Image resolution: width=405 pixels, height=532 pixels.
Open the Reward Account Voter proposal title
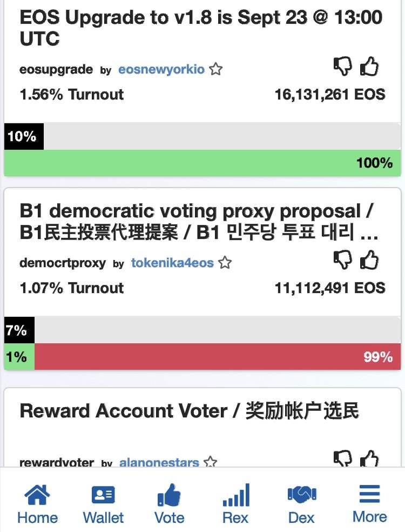pyautogui.click(x=189, y=411)
